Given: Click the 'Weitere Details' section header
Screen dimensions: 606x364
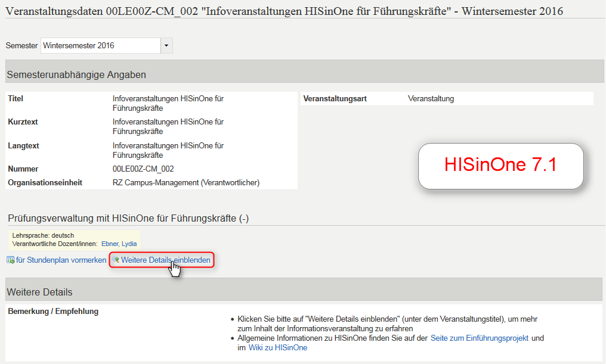Looking at the screenshot, I should pyautogui.click(x=304, y=290).
